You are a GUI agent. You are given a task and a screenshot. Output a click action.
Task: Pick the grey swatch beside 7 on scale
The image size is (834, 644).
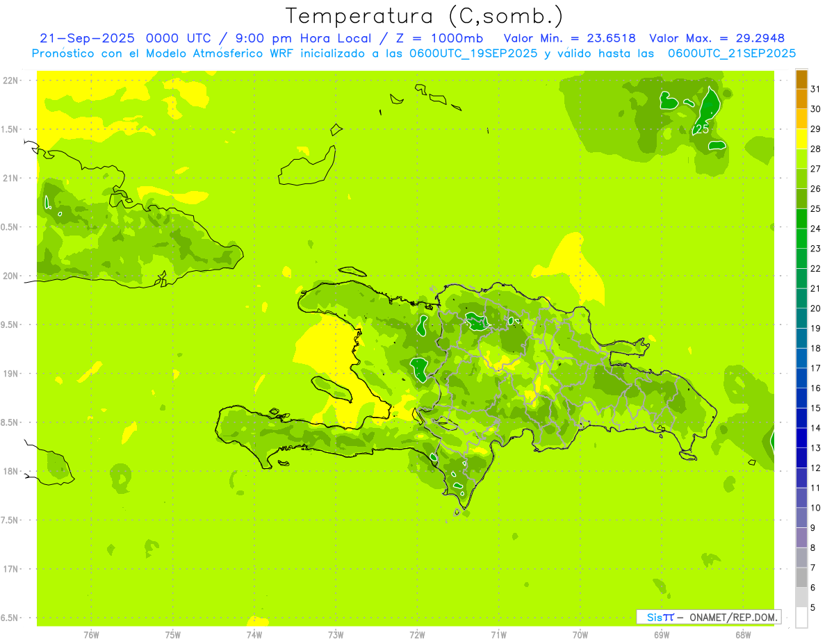801,558
